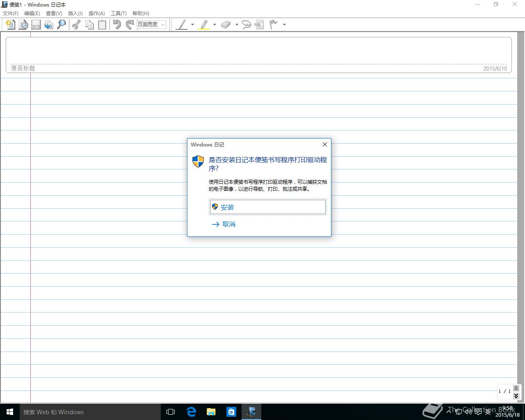This screenshot has width=525, height=420.
Task: Close the Windows 日记 dialog
Action: (x=325, y=144)
